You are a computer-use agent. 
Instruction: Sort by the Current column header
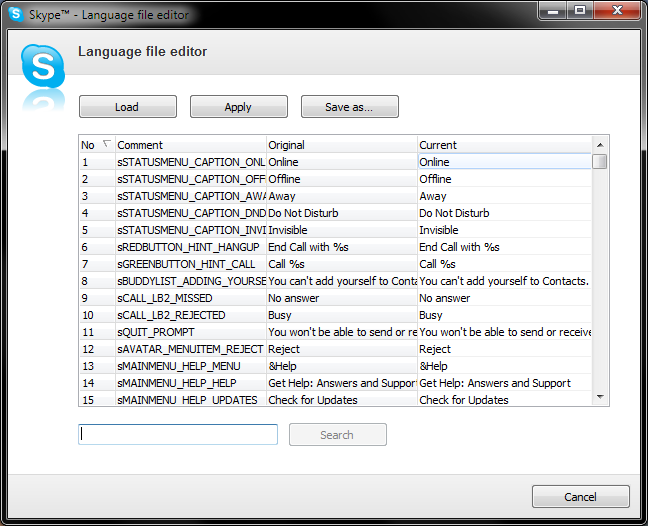(505, 145)
